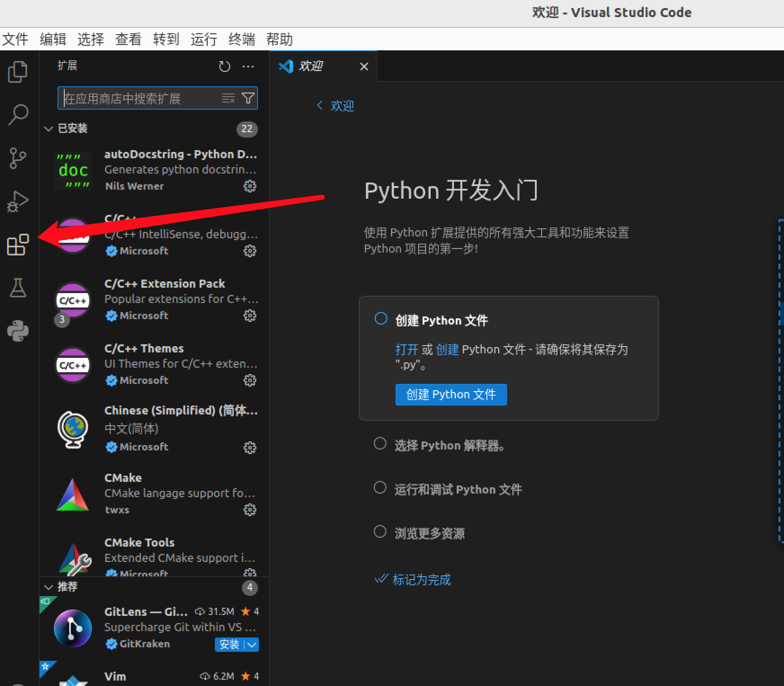The width and height of the screenshot is (784, 686).
Task: Click the GitLens extension icon
Action: 73,628
